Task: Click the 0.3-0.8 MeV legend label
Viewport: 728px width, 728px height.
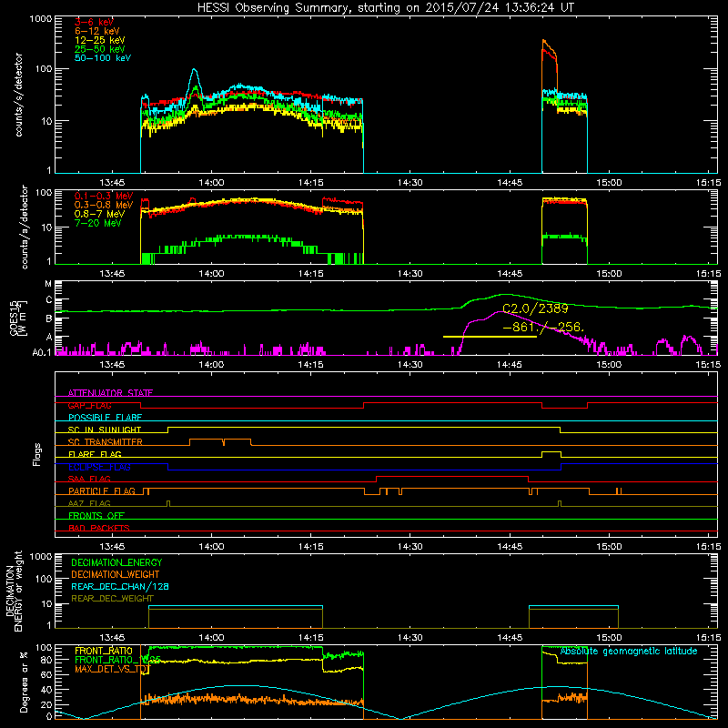Action: pos(104,205)
